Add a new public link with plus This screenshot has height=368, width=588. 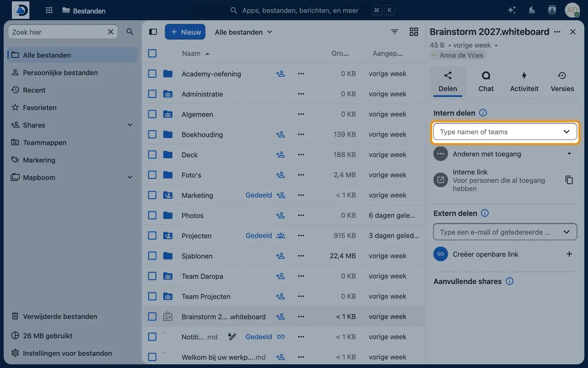coord(569,254)
